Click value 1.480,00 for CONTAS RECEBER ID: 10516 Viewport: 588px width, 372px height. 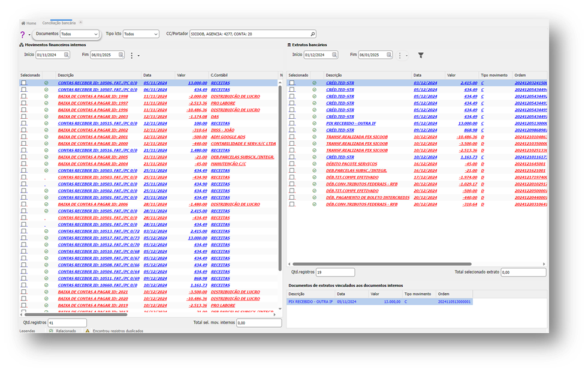[x=198, y=151]
